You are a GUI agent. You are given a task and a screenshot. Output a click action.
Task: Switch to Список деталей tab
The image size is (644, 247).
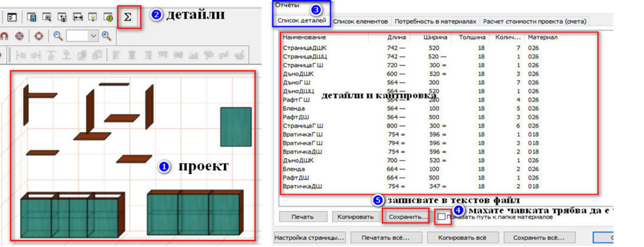pos(302,21)
